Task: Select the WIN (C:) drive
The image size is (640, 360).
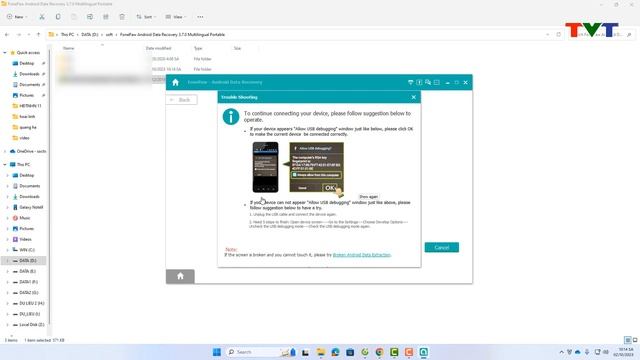Action: (x=27, y=250)
